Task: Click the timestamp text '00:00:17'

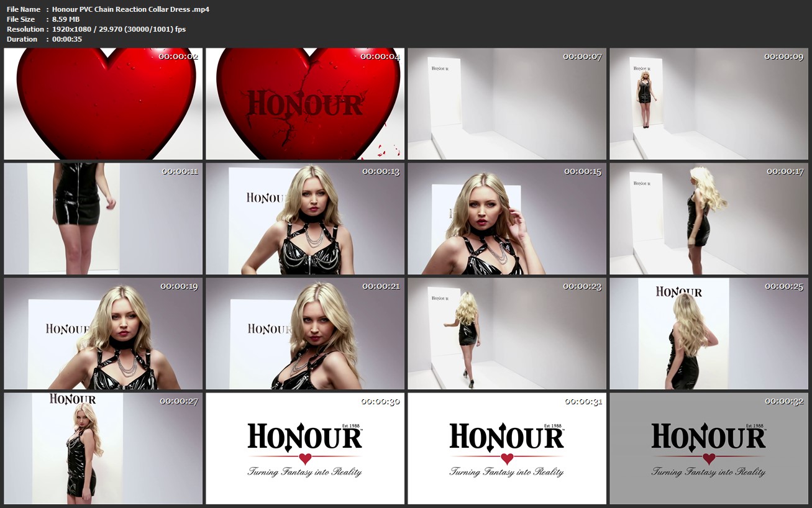Action: tap(785, 171)
